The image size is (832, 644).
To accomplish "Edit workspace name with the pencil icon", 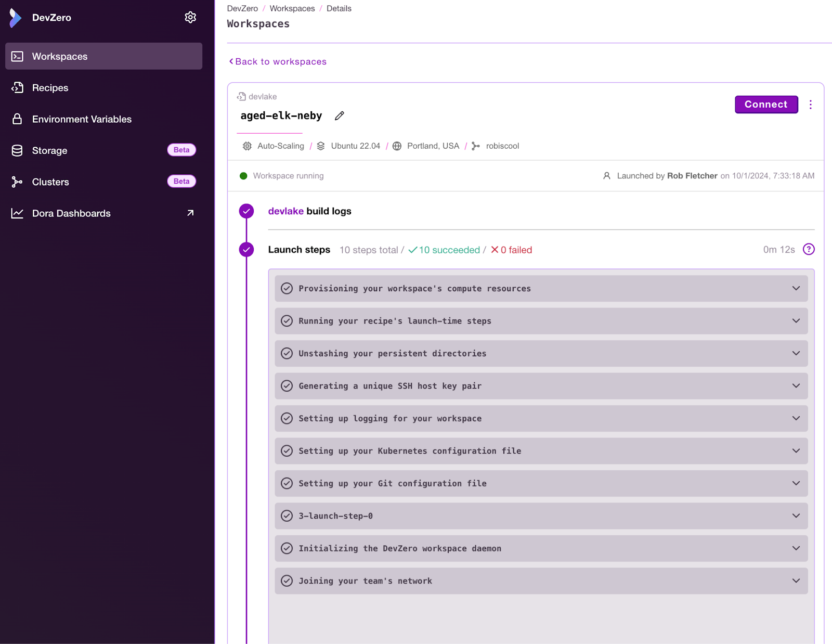I will (x=340, y=115).
